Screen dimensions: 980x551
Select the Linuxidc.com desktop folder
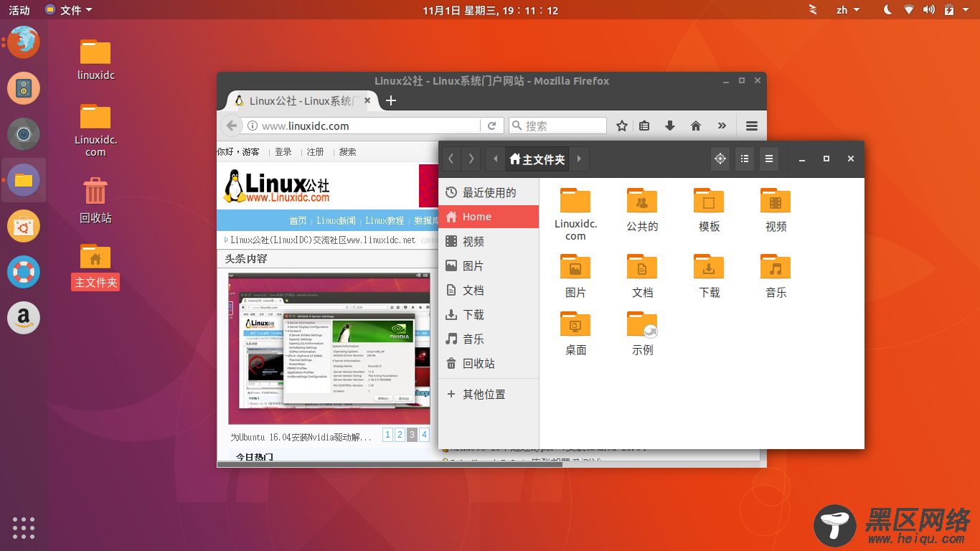click(95, 130)
